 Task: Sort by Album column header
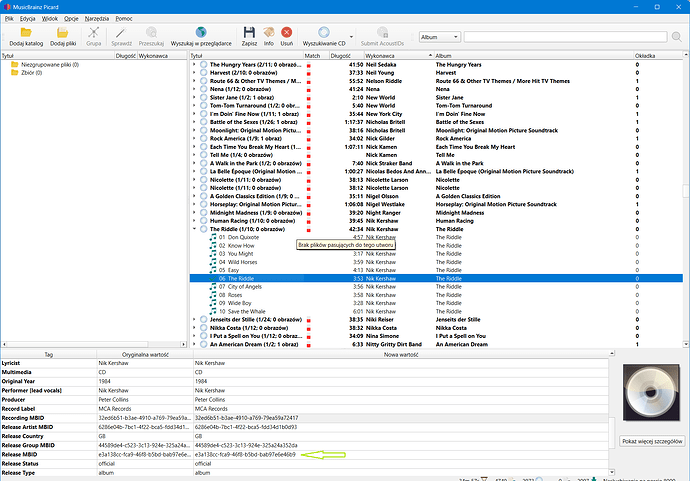click(534, 56)
